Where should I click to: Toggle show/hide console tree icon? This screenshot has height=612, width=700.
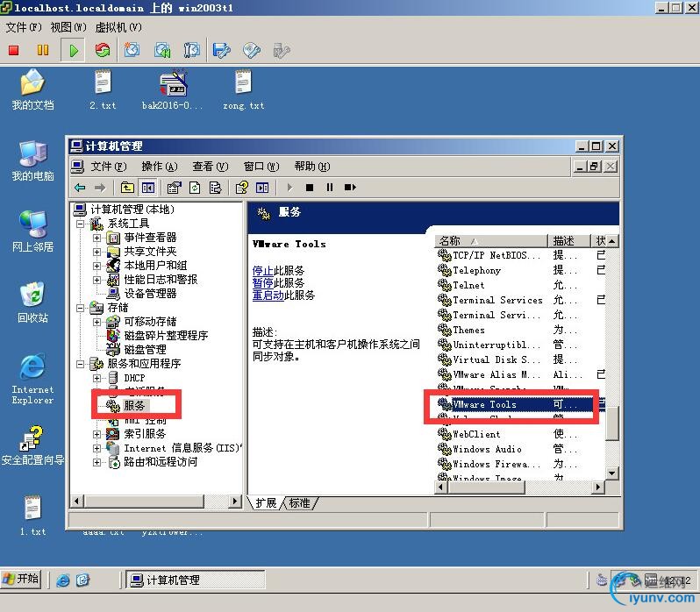(x=147, y=188)
